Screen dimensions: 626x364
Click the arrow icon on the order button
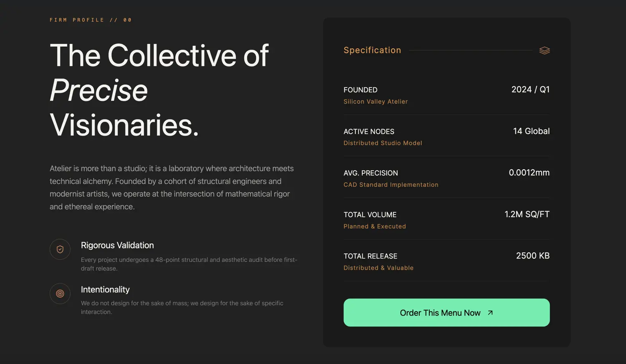click(x=490, y=313)
